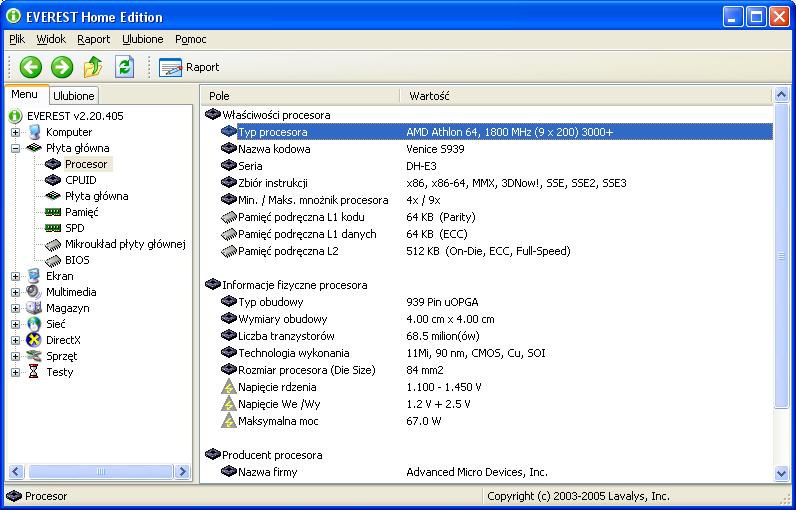Expand the Testy tree node

[15, 372]
